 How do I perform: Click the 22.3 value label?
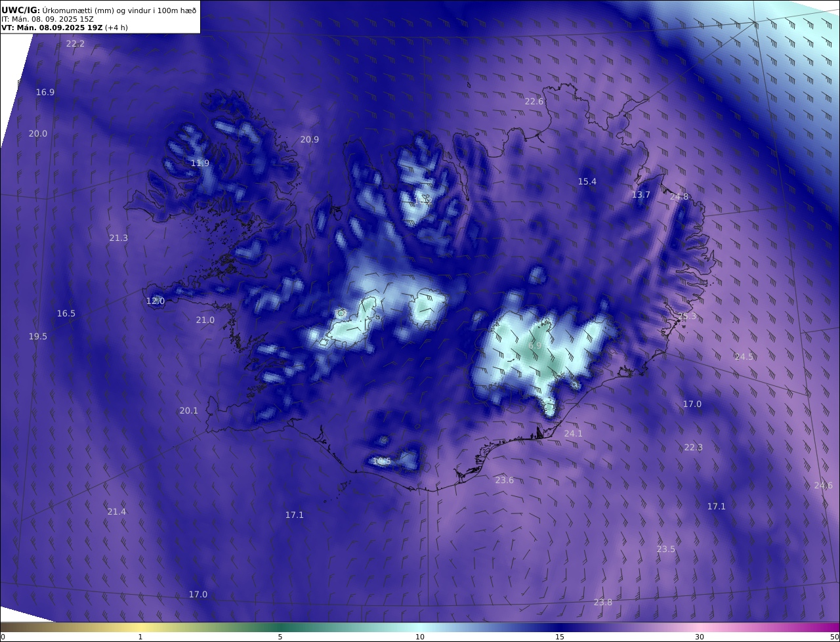coord(694,448)
